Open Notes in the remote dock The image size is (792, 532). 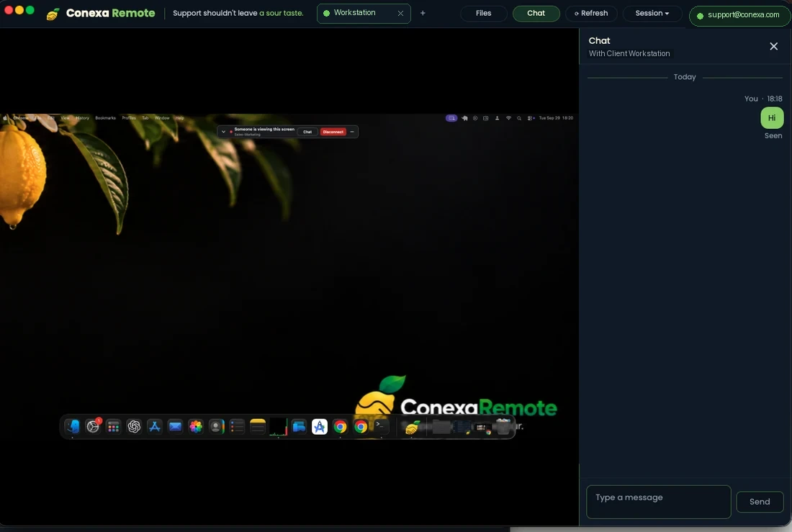[258, 426]
